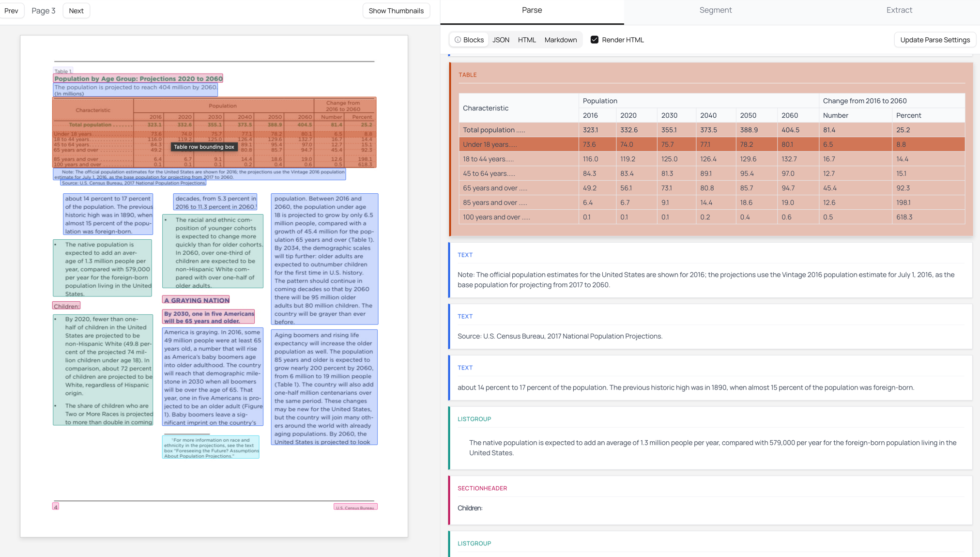Select the HTML output view
This screenshot has width=980, height=557.
527,40
